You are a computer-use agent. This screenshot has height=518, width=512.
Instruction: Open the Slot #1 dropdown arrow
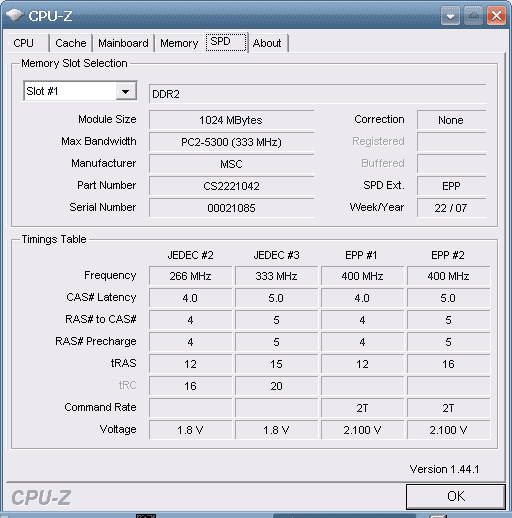click(x=126, y=91)
